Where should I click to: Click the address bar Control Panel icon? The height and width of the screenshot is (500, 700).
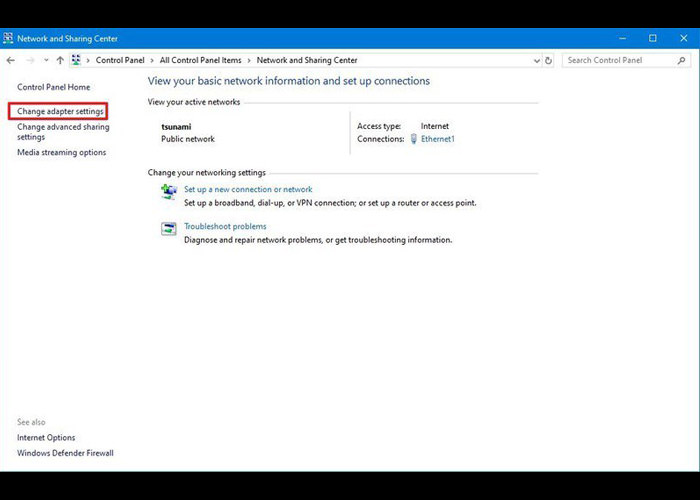point(76,60)
